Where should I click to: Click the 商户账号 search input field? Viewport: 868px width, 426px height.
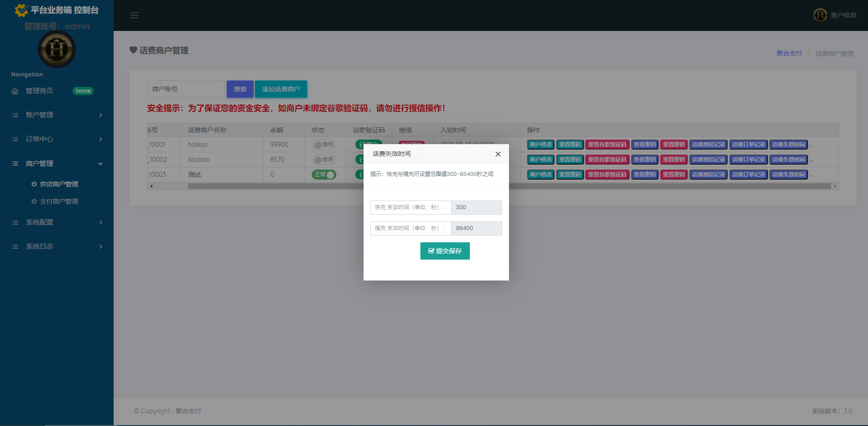(x=185, y=89)
